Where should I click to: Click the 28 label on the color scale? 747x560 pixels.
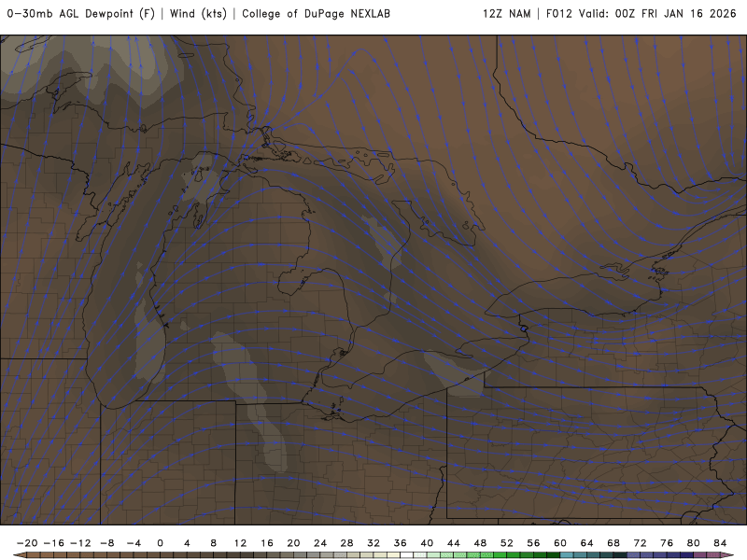click(x=346, y=543)
